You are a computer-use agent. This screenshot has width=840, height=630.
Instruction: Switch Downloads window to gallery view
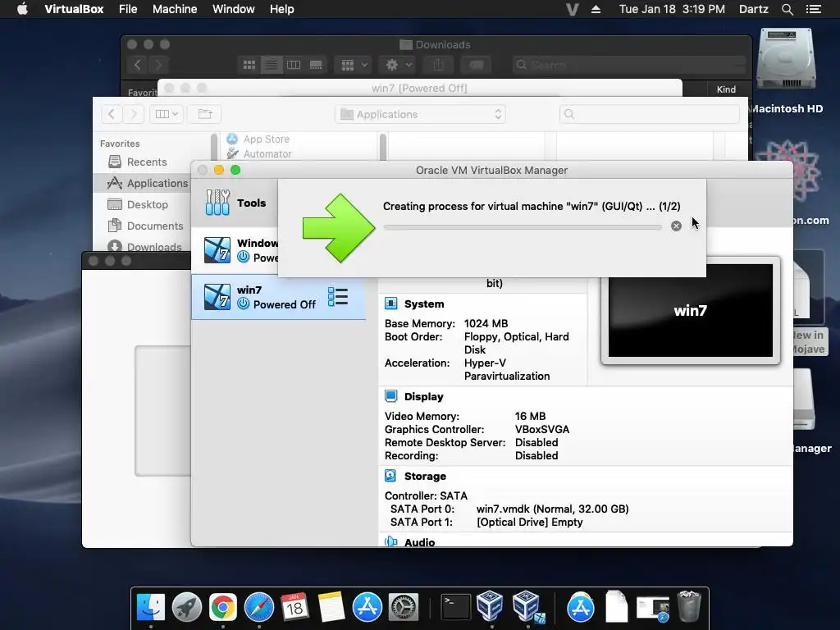click(316, 65)
